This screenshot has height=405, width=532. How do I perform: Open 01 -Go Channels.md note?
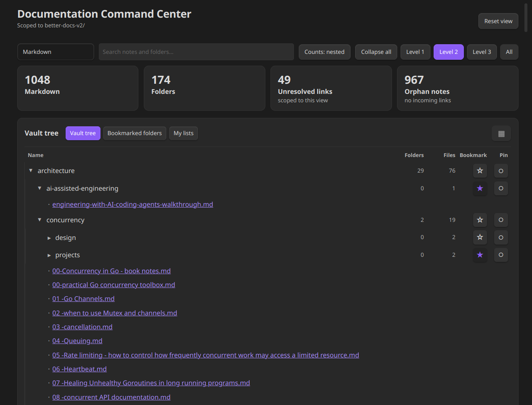(x=83, y=298)
